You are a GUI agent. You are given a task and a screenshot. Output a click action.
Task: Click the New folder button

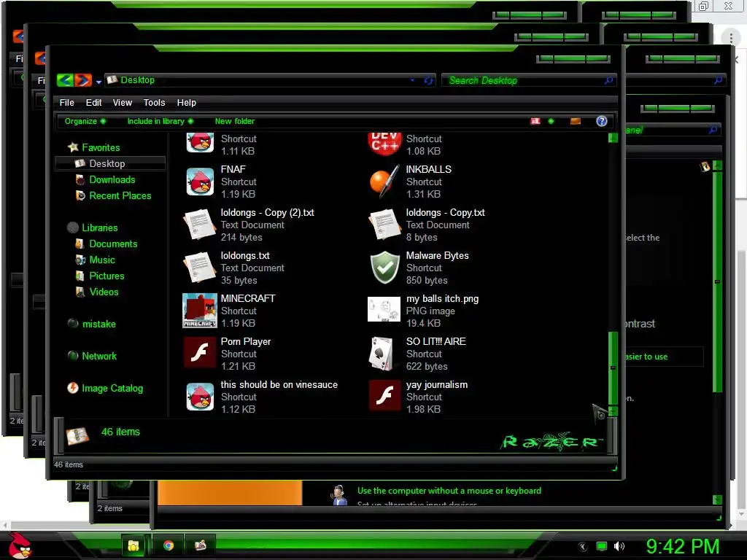tap(234, 121)
